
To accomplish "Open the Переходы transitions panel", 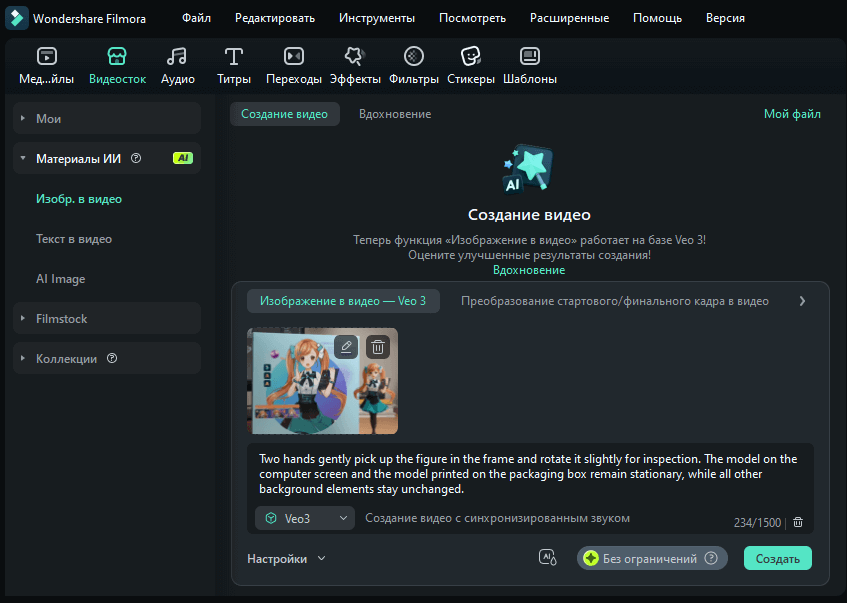I will 294,66.
